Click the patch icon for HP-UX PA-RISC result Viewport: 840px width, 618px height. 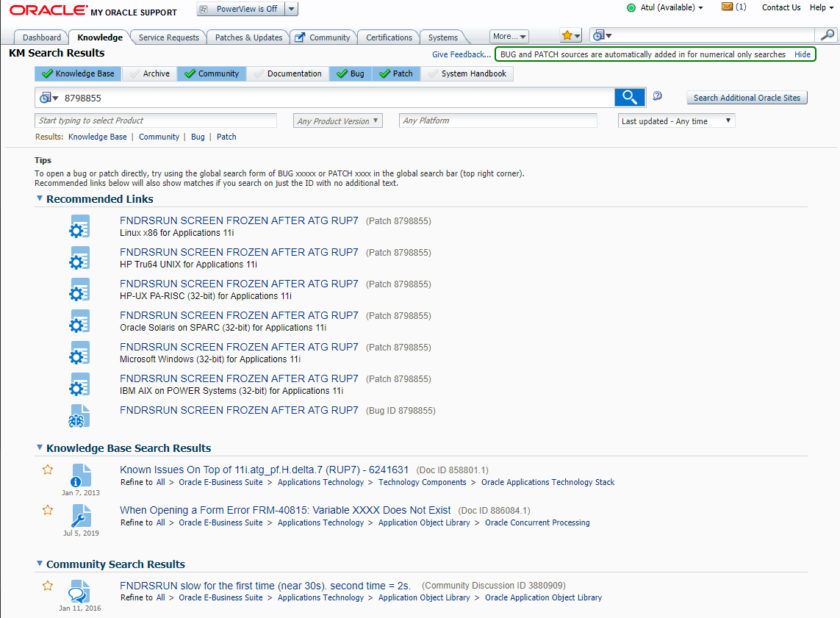pyautogui.click(x=79, y=290)
